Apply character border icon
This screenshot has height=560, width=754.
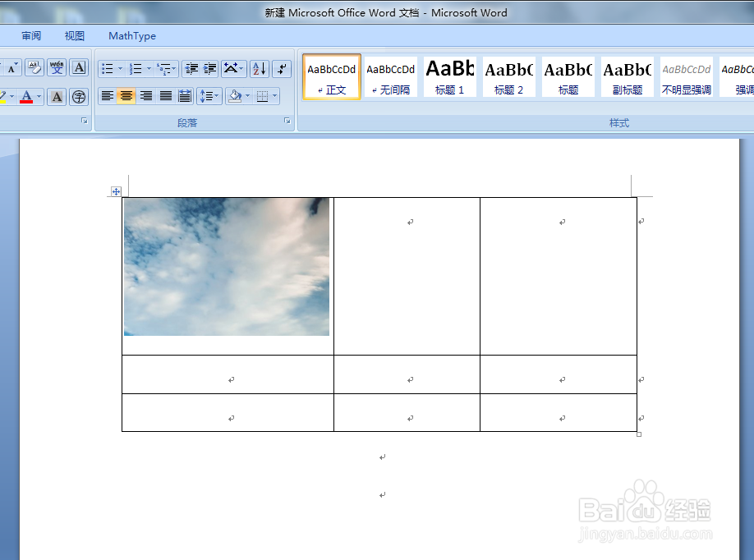coord(79,68)
